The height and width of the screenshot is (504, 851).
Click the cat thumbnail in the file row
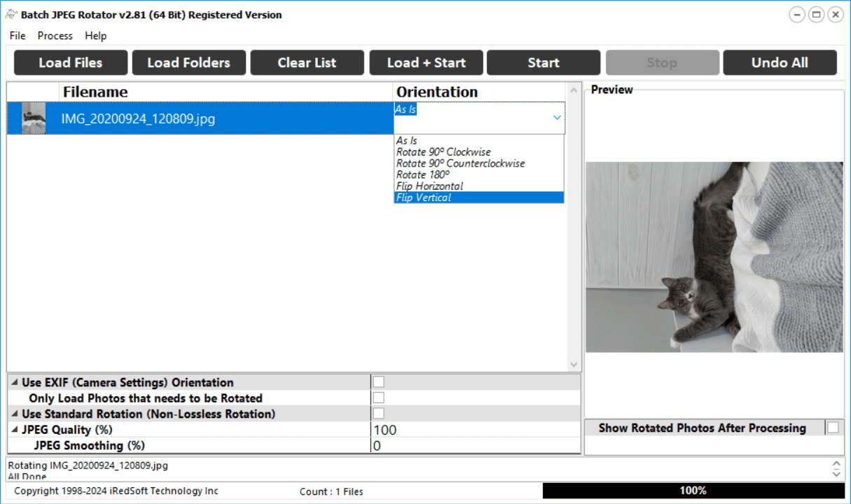pos(34,118)
